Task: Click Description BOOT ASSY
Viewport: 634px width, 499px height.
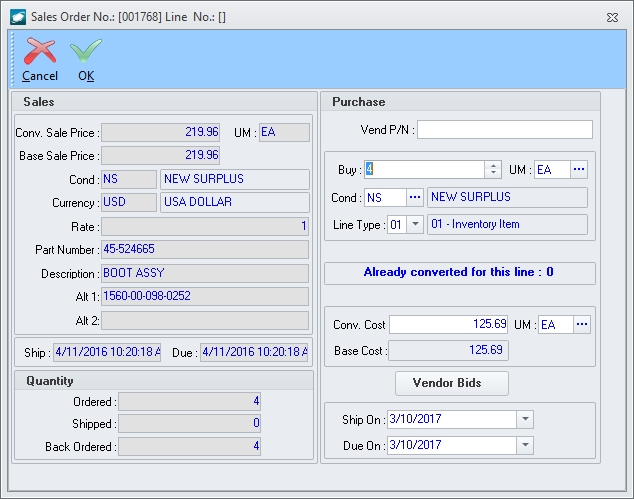Action: [x=205, y=273]
